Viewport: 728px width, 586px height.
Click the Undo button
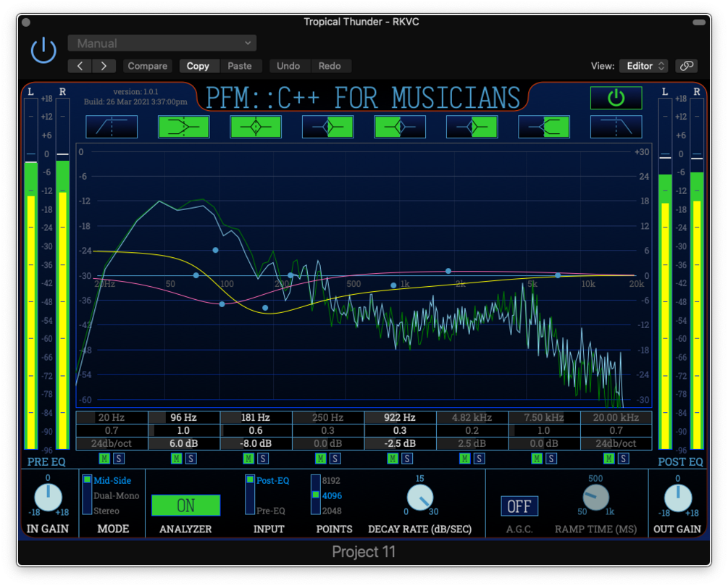[x=288, y=66]
